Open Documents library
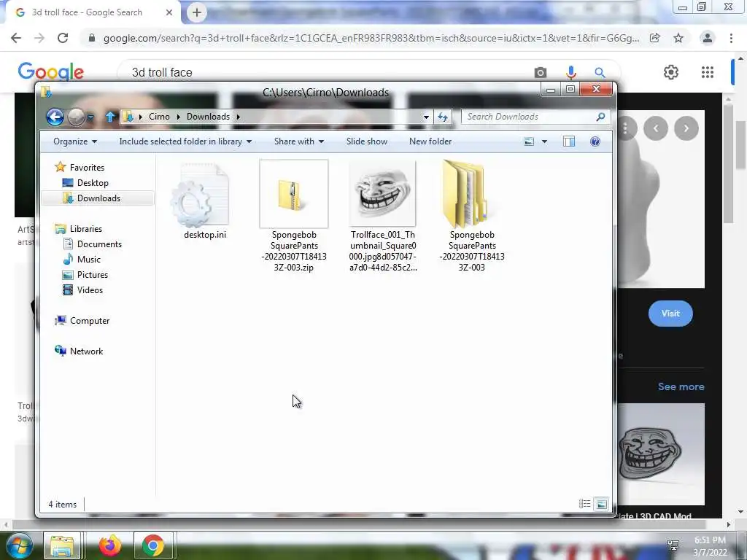Screen dimensions: 747x560 pyautogui.click(x=93, y=244)
